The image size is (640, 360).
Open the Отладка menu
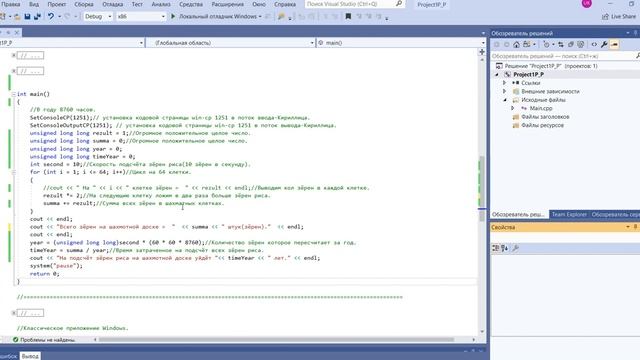tap(113, 4)
